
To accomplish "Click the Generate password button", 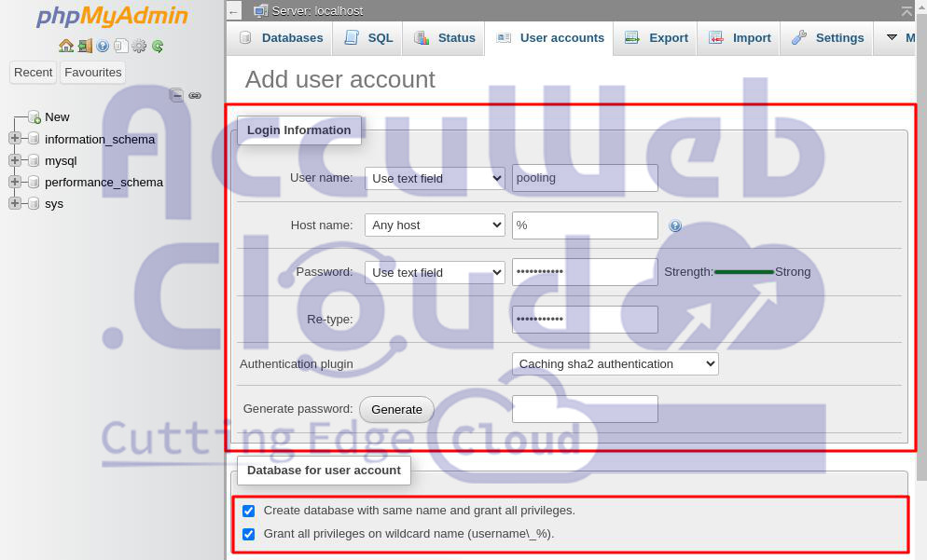I will coord(396,409).
